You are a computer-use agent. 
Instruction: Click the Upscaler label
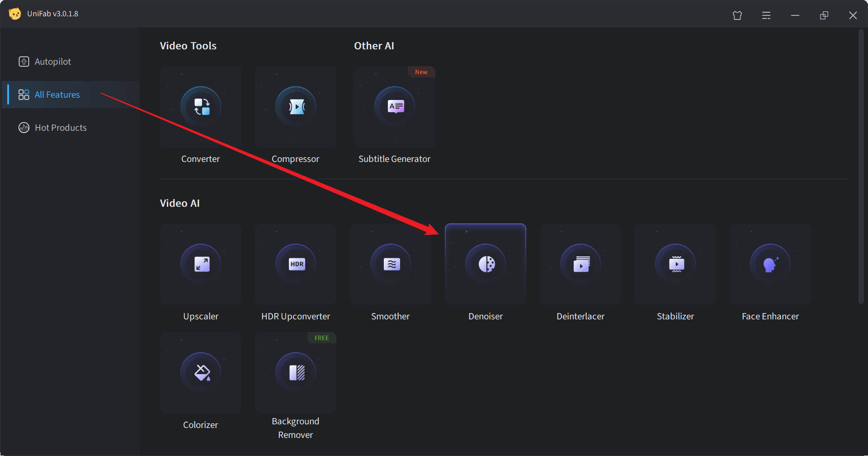201,317
